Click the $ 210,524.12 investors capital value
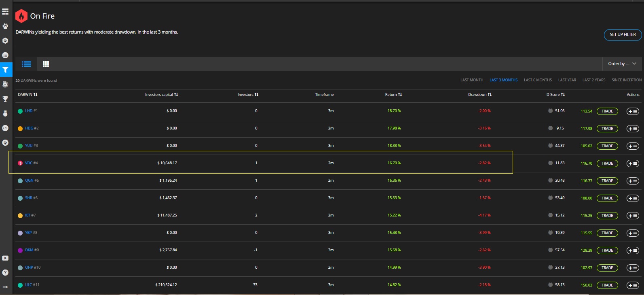The height and width of the screenshot is (295, 644). coord(166,285)
